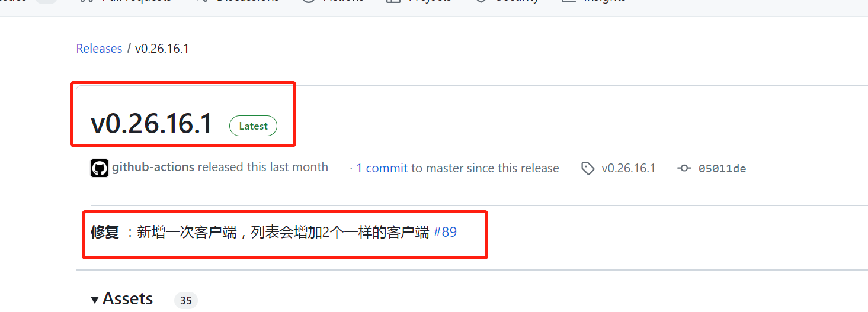
Task: Click the v0.26.16.1 breadcrumb text
Action: click(162, 49)
